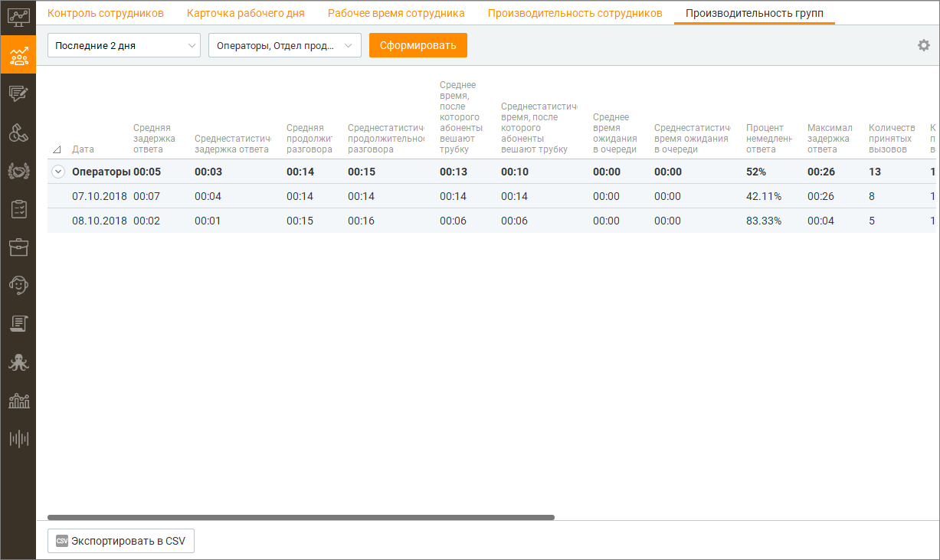Open the Операторы, Отдел прод... groups dropdown

pos(285,45)
